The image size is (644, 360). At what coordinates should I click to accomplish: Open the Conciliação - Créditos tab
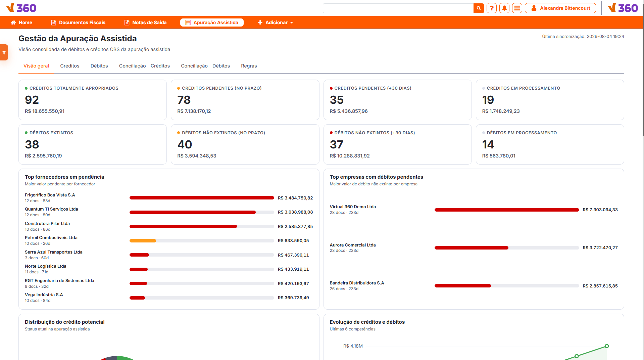coord(144,66)
